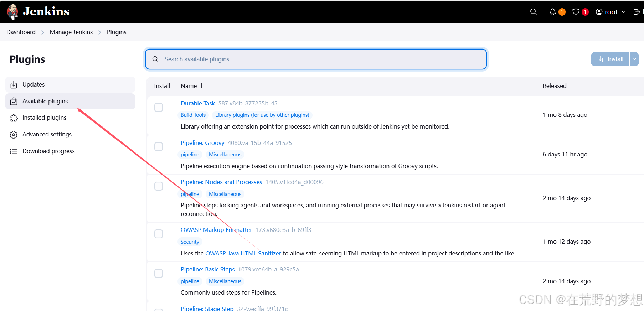Click the '1 mo 12 days ago' release time
The width and height of the screenshot is (644, 311).
pos(567,242)
